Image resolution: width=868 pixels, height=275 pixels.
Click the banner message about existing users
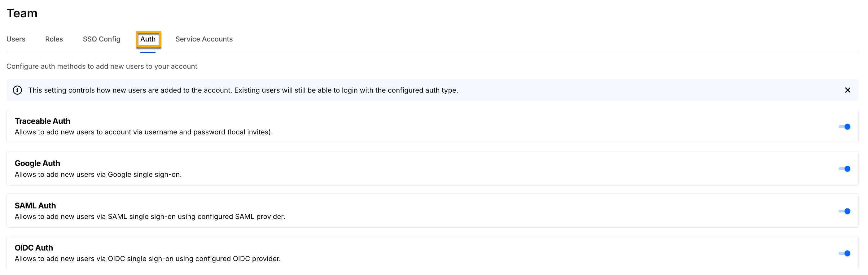click(x=243, y=90)
